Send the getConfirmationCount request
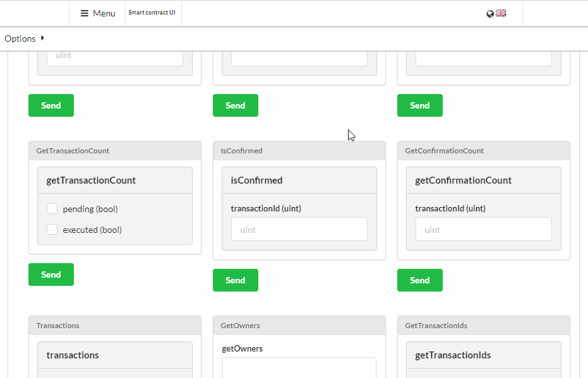This screenshot has width=588, height=378. point(420,280)
